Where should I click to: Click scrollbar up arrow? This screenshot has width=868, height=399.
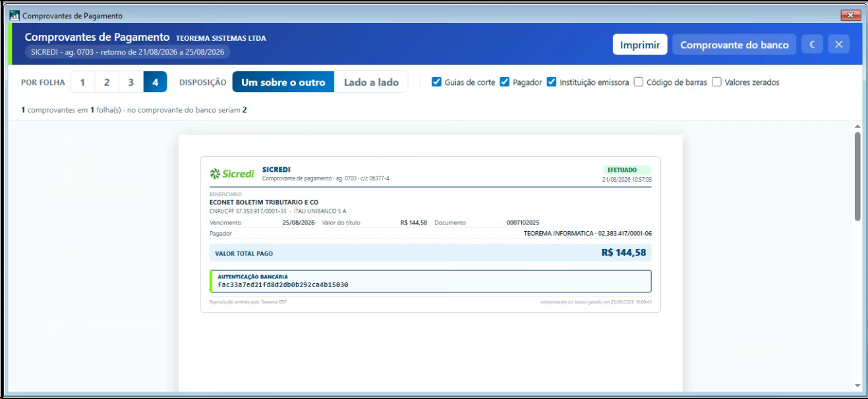click(857, 126)
